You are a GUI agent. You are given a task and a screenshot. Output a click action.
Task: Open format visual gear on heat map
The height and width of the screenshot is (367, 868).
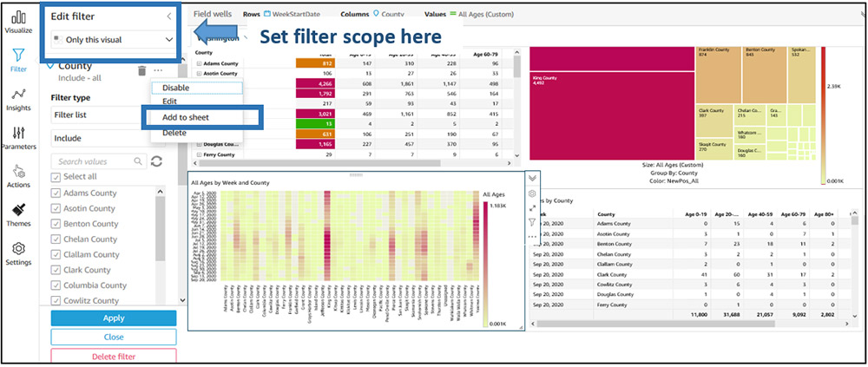point(532,193)
